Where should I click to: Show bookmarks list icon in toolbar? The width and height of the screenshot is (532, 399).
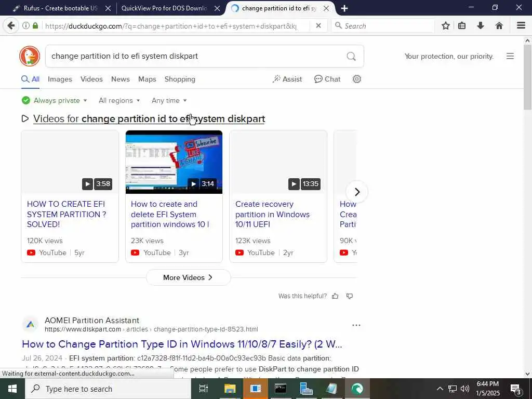click(462, 26)
